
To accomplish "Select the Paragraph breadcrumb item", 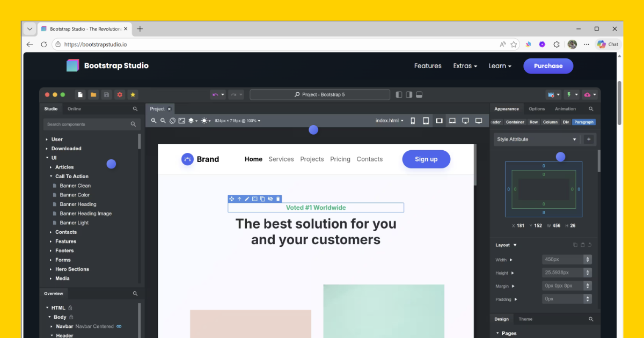I will click(583, 122).
